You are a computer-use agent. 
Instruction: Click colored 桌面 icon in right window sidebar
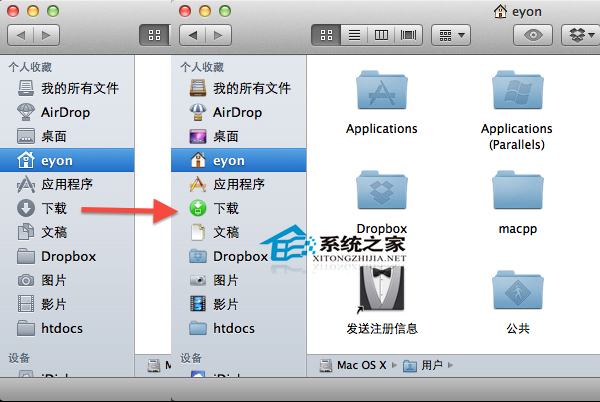click(198, 136)
